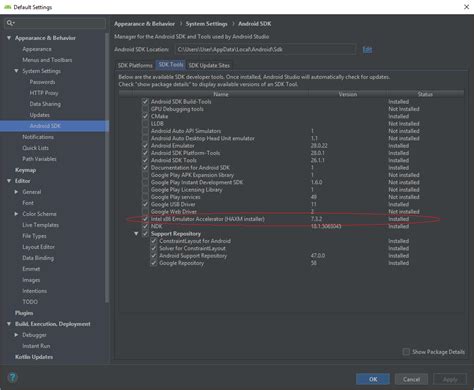Screen dimensions: 474x390
Task: Open Quick Lists settings
Action: (x=35, y=148)
